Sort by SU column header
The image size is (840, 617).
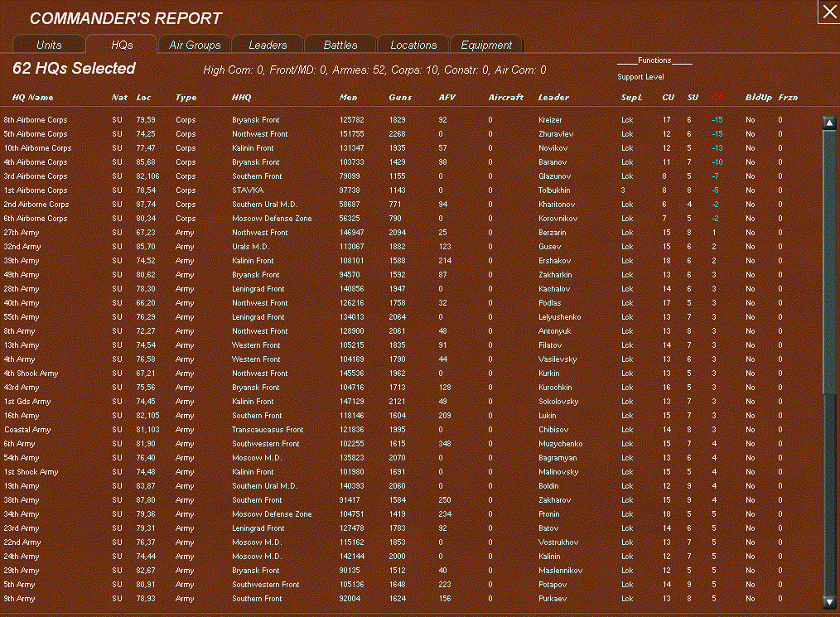tap(693, 98)
